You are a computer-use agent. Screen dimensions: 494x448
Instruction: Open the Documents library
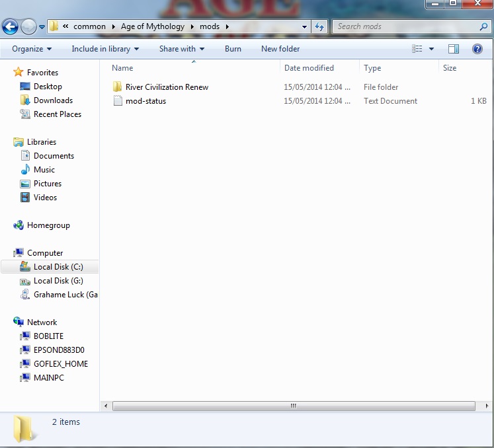click(54, 156)
